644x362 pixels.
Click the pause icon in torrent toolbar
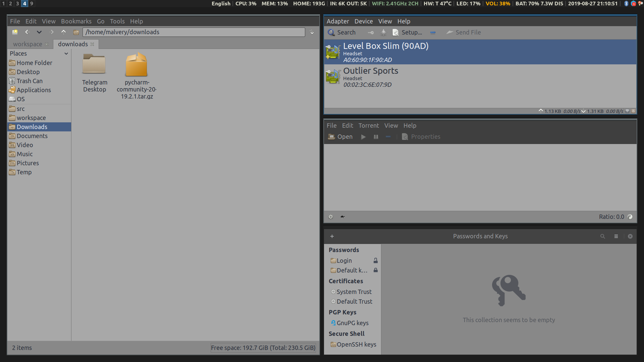(x=376, y=137)
